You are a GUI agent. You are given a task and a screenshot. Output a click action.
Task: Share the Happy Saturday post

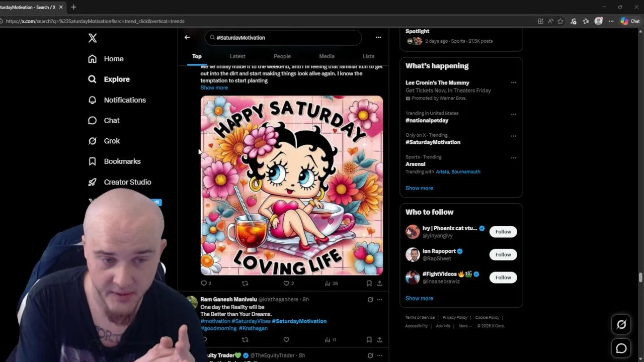coord(379,284)
